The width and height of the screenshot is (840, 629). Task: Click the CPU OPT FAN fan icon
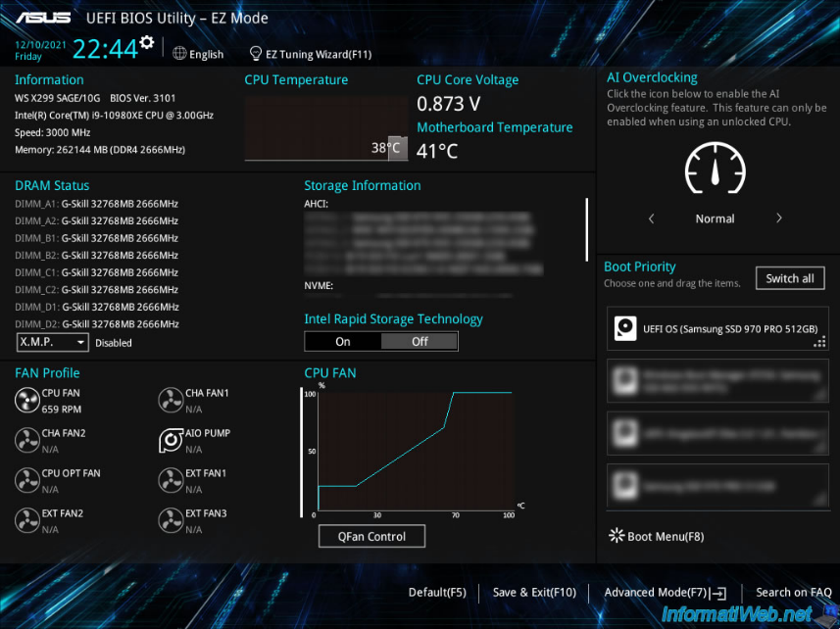[27, 480]
